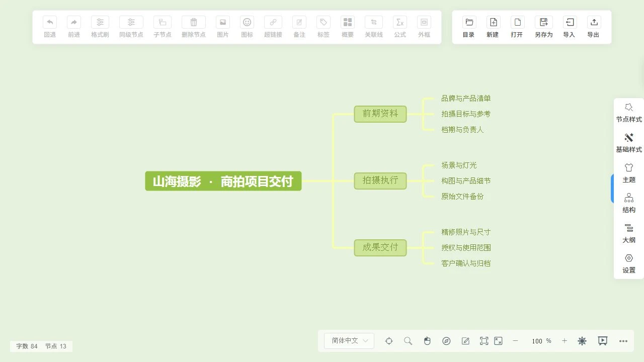
Task: Open search with the magnifier icon
Action: pyautogui.click(x=408, y=341)
